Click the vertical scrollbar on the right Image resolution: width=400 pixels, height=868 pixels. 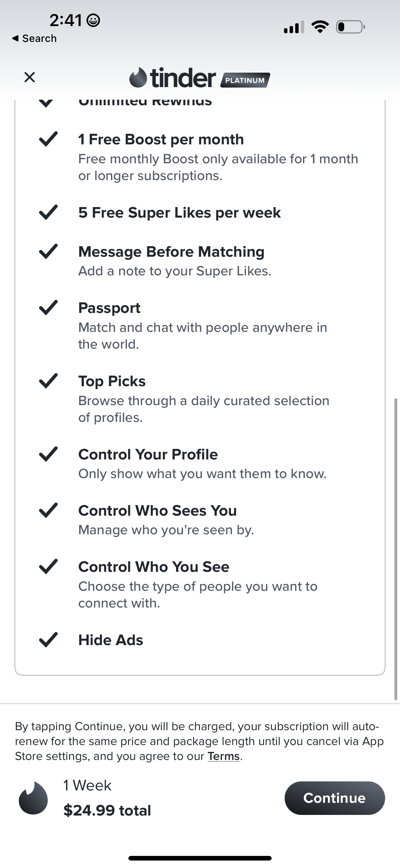pyautogui.click(x=396, y=549)
